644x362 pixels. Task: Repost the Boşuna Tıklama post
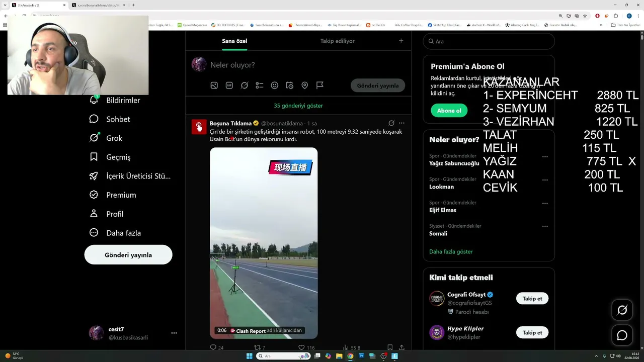coord(257,347)
